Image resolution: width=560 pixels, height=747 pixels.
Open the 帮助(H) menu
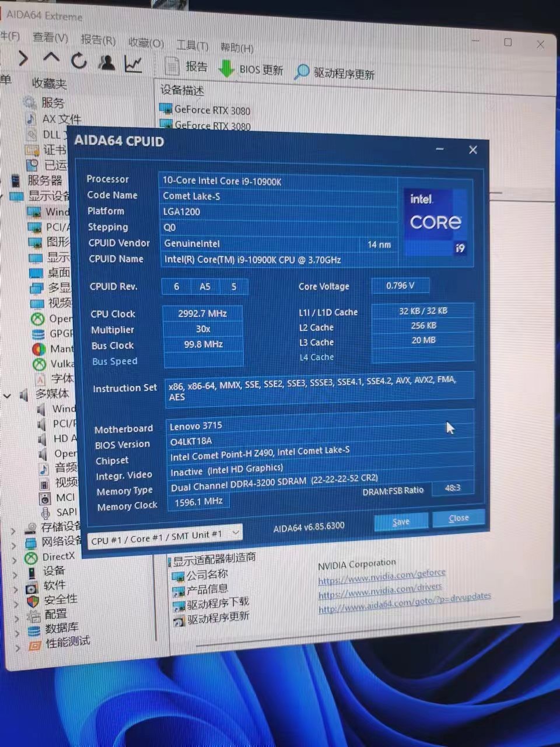[x=237, y=47]
